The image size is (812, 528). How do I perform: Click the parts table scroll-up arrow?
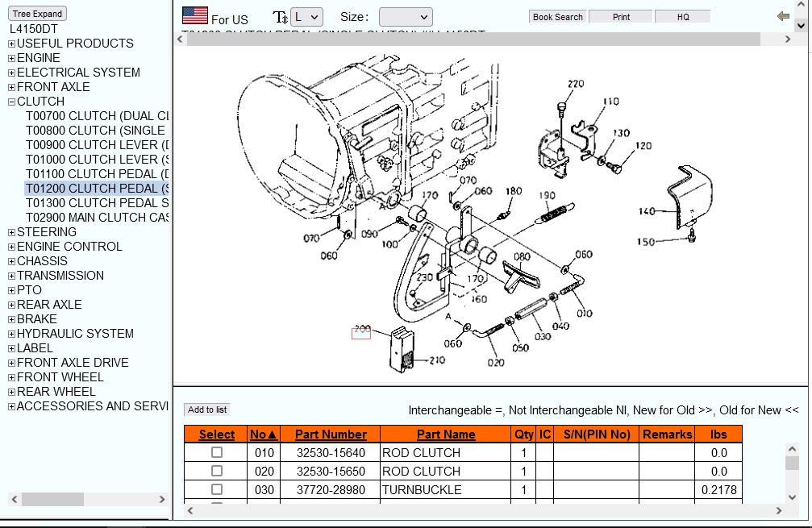(x=792, y=449)
